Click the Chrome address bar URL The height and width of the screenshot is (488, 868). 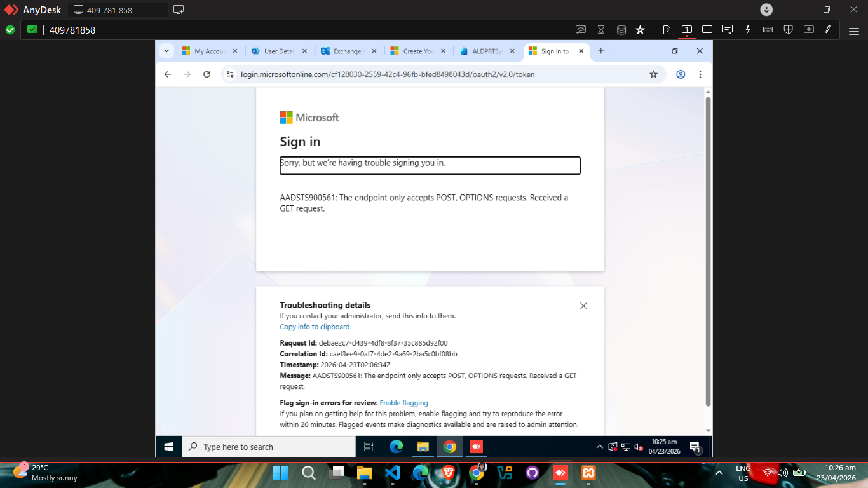pyautogui.click(x=388, y=74)
